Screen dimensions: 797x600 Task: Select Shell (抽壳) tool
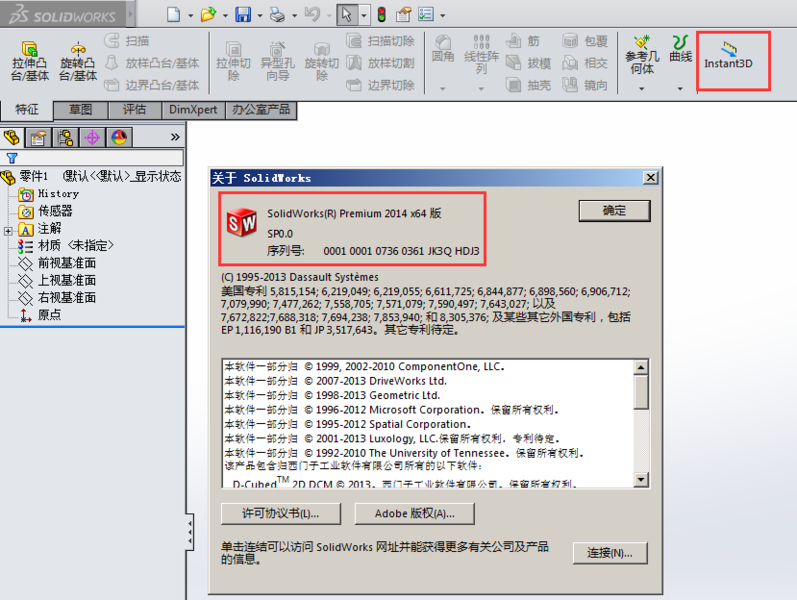pos(529,85)
